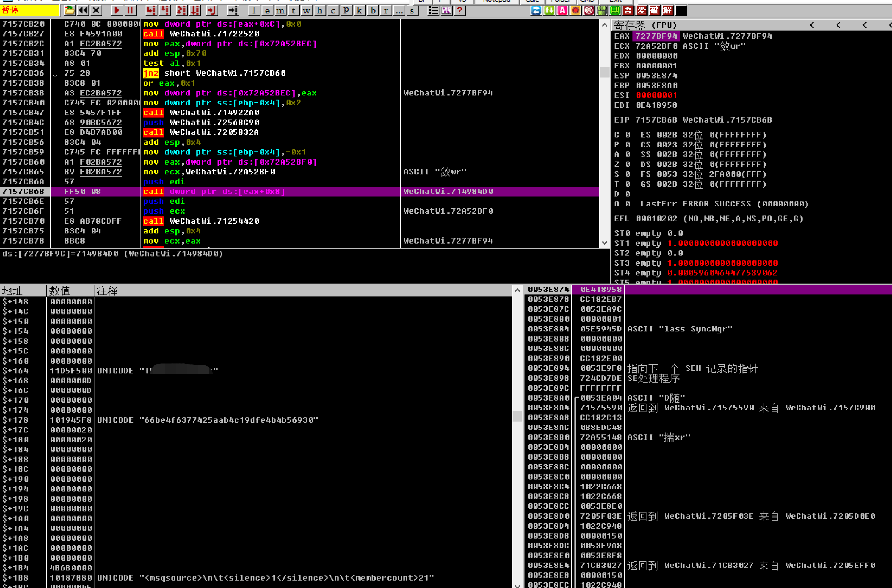Close the debugged program with the X icon

pyautogui.click(x=96, y=10)
